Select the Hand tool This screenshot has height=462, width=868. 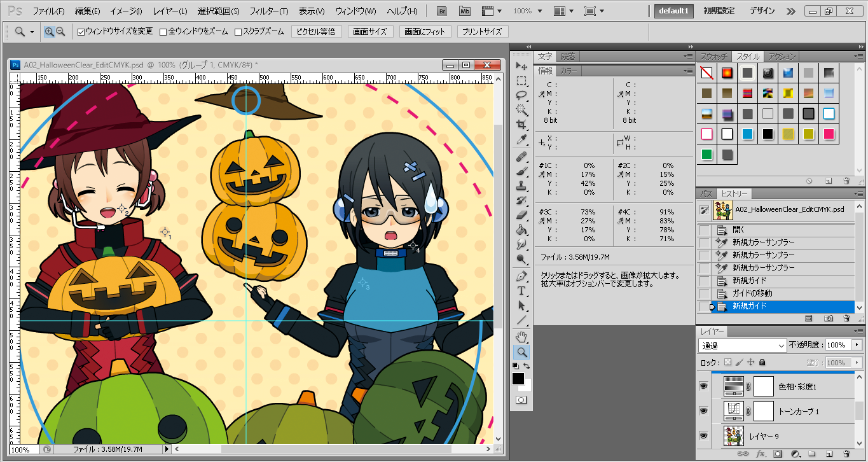click(521, 337)
